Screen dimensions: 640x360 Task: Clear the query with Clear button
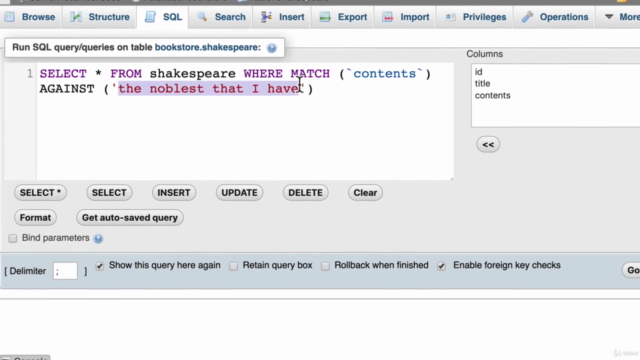[365, 193]
